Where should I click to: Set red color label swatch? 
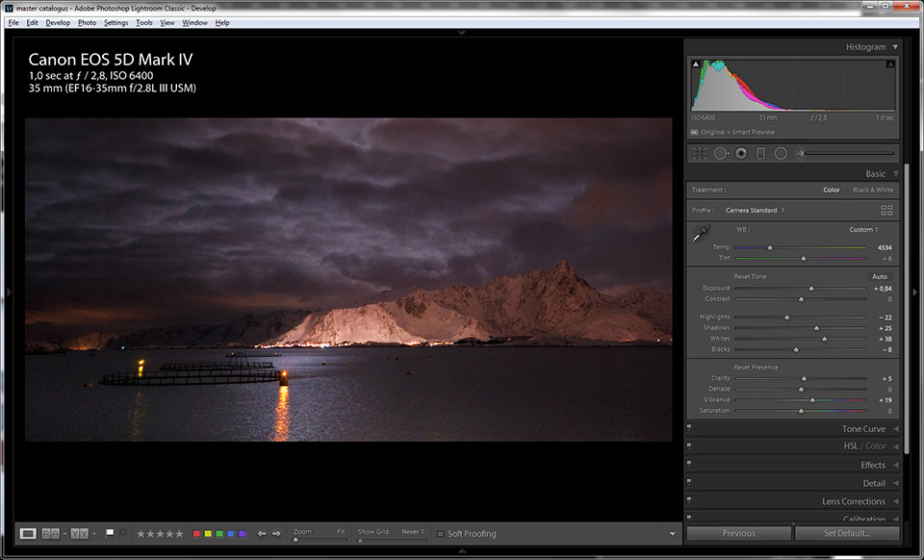(x=196, y=534)
